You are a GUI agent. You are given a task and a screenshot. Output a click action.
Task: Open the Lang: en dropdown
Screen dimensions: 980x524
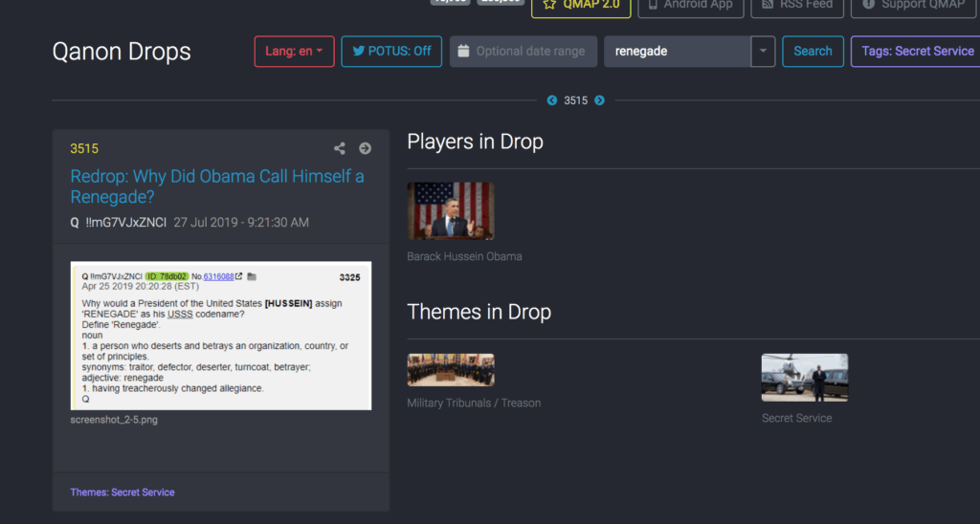coord(294,52)
